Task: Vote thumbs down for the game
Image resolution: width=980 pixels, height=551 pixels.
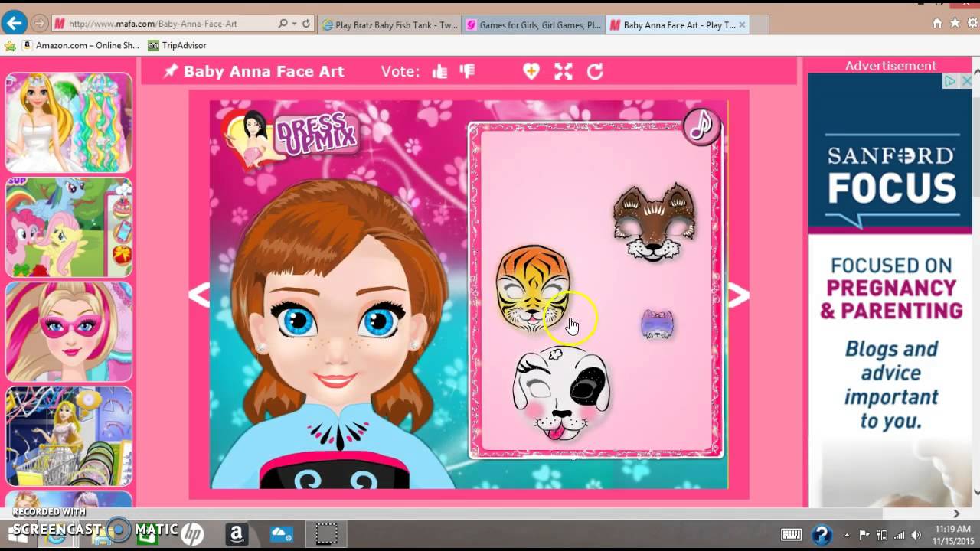Action: point(467,71)
